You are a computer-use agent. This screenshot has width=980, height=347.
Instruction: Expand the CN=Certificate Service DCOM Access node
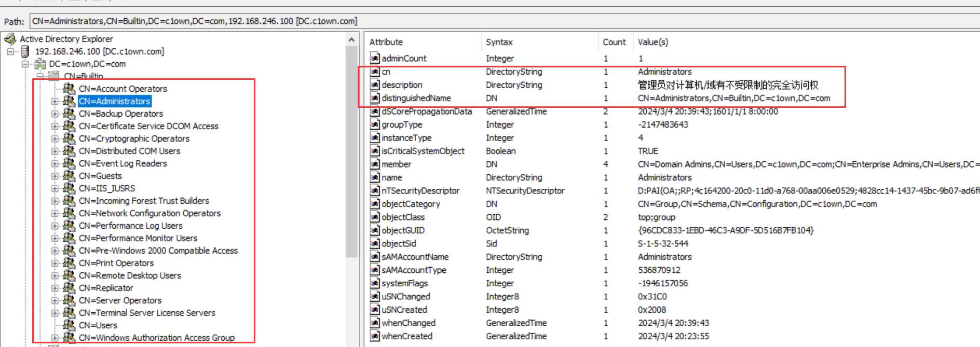(55, 126)
